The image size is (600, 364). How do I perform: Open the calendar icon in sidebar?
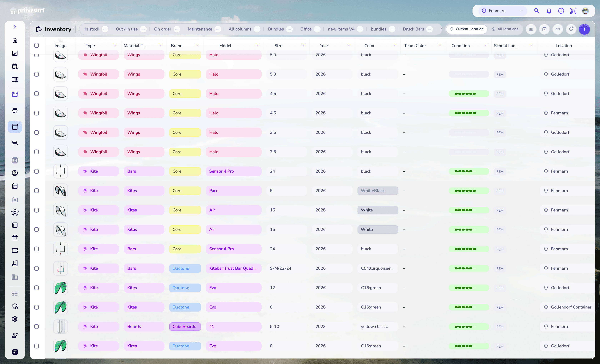tap(15, 186)
